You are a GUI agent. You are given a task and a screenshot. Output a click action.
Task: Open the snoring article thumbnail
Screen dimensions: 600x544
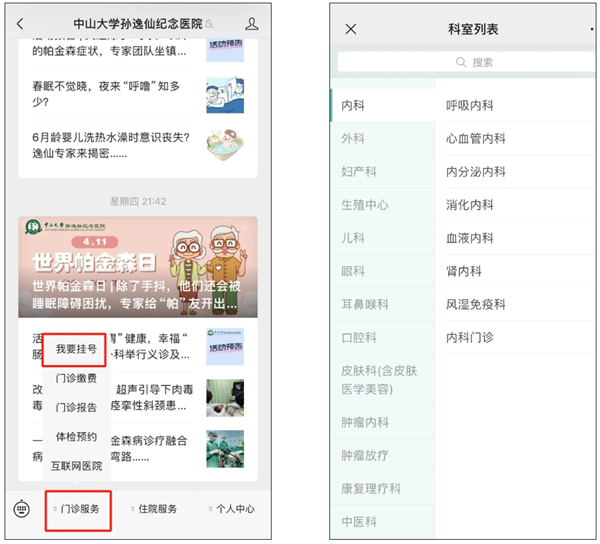(x=225, y=95)
